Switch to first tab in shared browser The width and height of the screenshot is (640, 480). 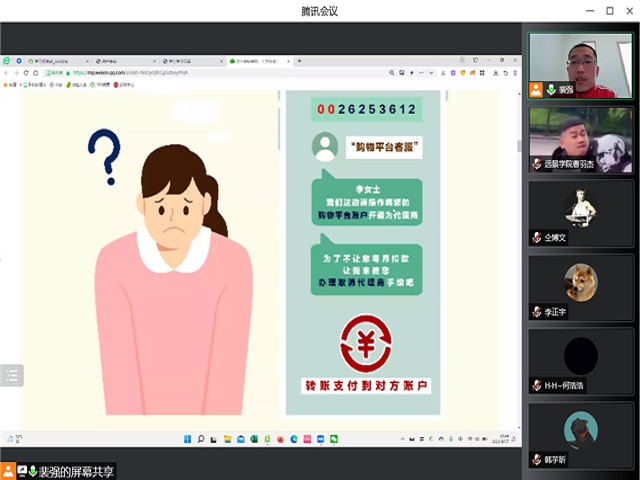click(58, 61)
